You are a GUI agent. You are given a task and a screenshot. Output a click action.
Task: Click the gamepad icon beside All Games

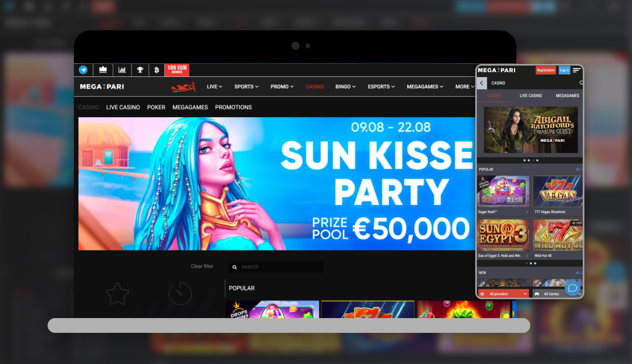537,294
